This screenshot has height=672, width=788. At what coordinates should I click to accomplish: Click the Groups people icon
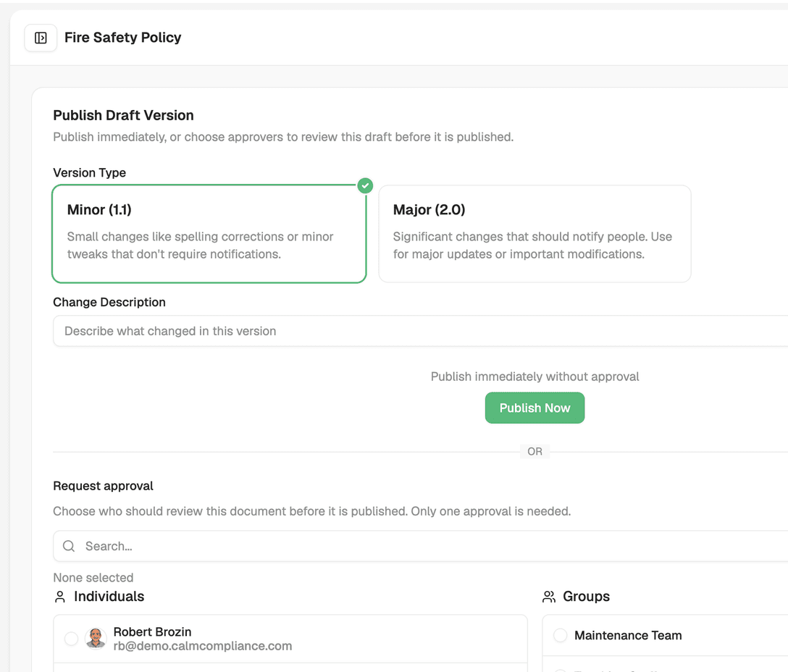[x=549, y=597]
